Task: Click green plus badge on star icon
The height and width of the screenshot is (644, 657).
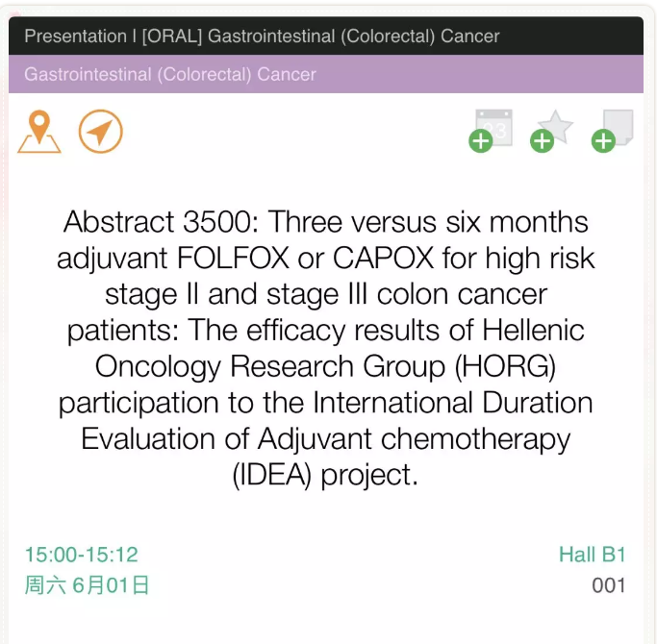Action: pos(542,141)
